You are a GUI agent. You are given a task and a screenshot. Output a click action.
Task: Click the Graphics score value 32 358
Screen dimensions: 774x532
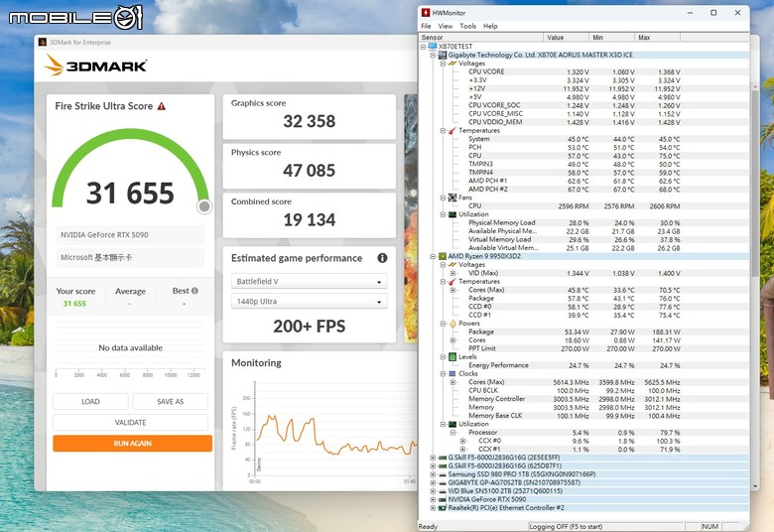point(309,121)
